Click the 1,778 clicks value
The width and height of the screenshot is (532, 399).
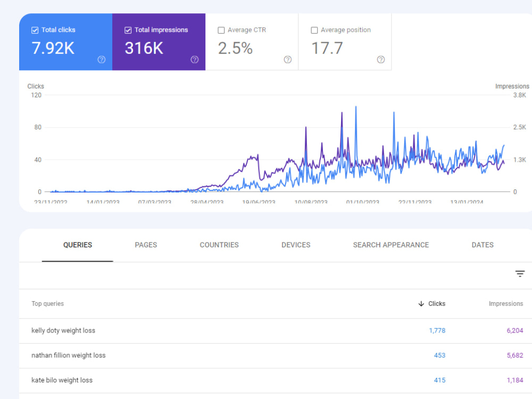(437, 330)
